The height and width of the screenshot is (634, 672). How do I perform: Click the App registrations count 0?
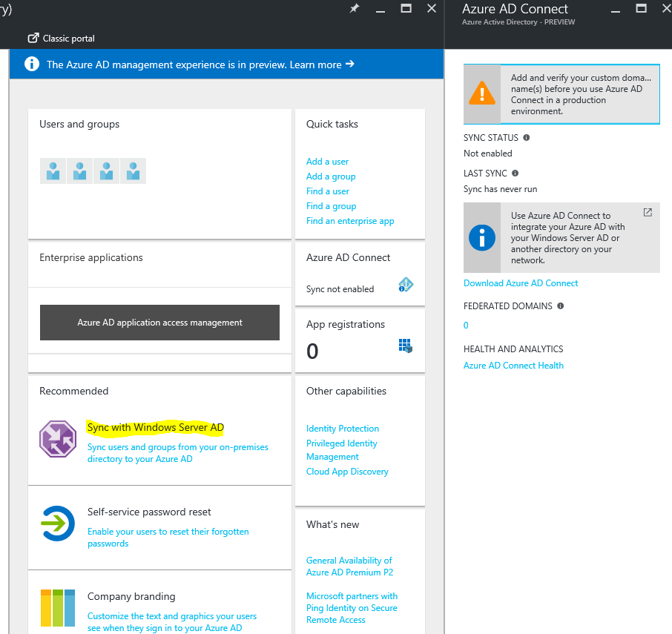pos(312,351)
